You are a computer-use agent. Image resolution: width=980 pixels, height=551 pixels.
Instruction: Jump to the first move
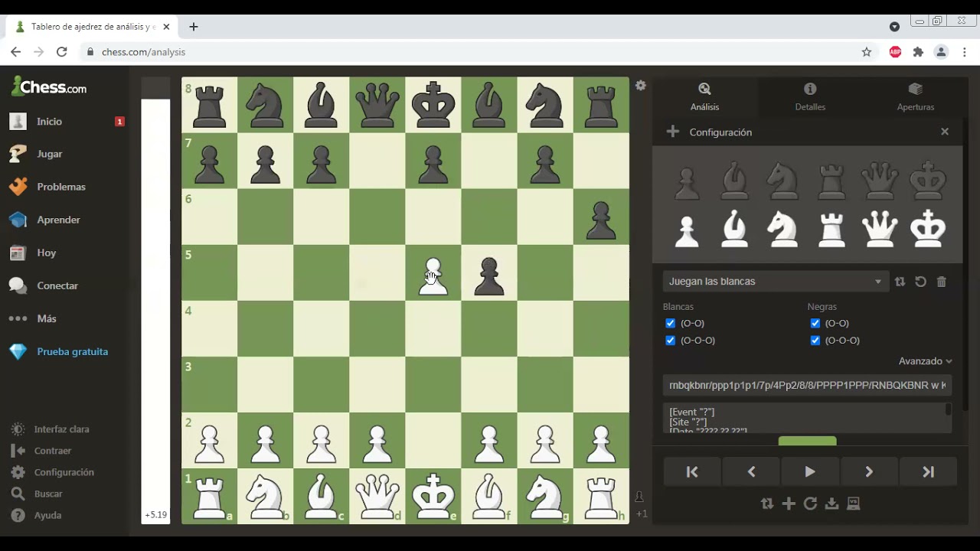[x=692, y=472]
